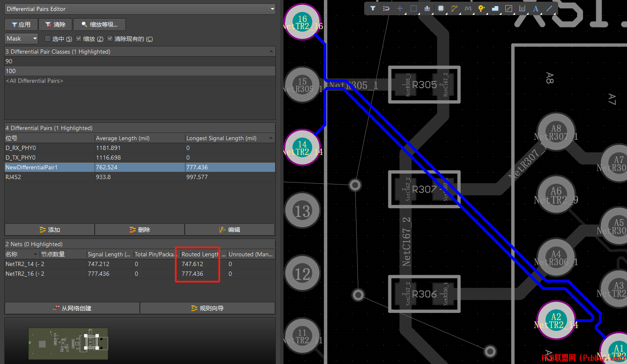
Task: Sort nets by 名称 column header
Action: pyautogui.click(x=22, y=254)
